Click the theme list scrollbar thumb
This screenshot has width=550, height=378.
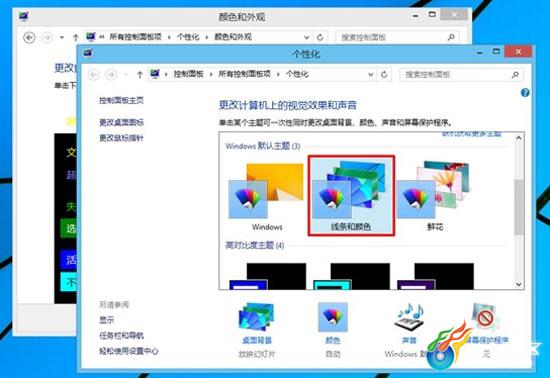tap(519, 207)
